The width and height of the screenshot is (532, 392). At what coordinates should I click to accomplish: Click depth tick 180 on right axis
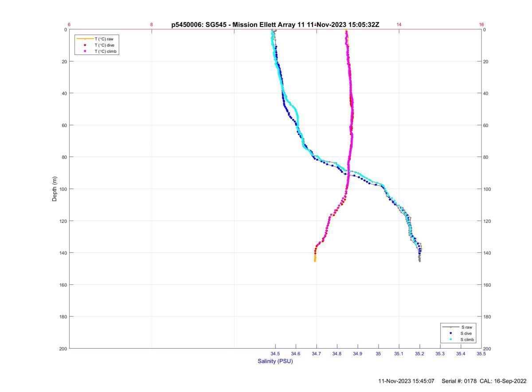tap(488, 317)
